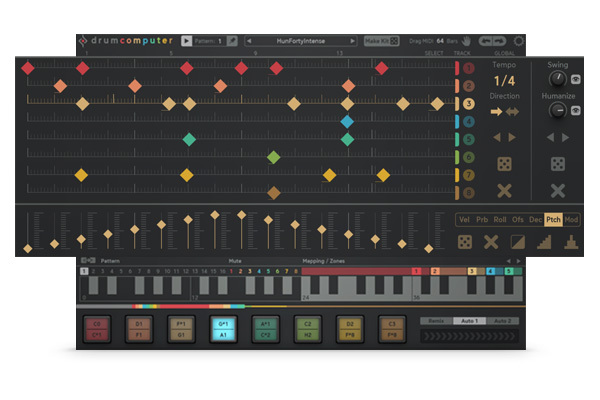Clear track with the track X icon
600x400 pixels.
(x=504, y=191)
